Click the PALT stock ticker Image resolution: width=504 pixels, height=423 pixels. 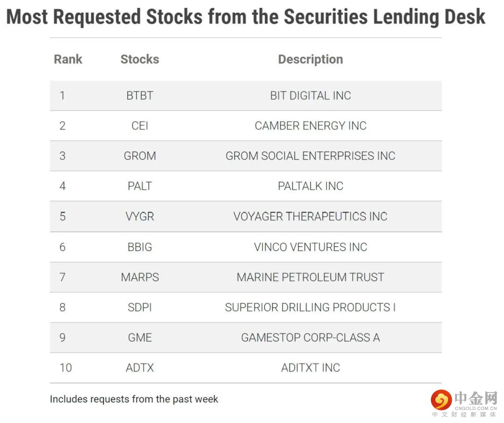point(140,186)
